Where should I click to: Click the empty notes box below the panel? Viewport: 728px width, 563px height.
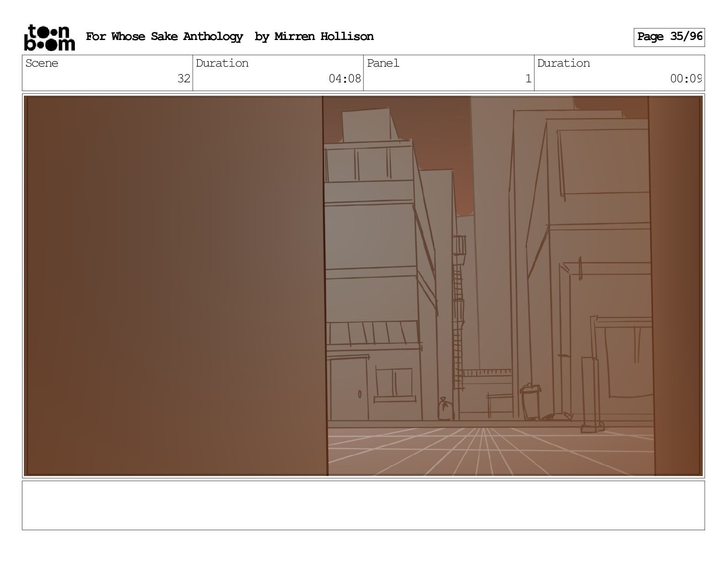coord(363,506)
